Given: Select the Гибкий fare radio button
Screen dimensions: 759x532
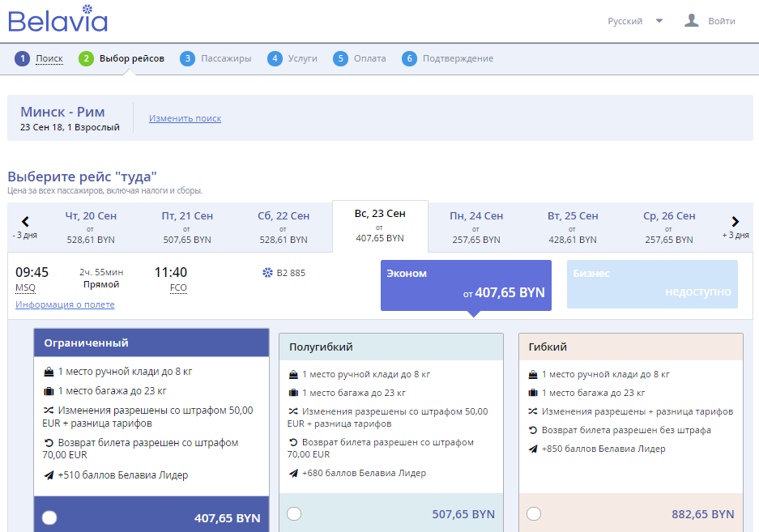Looking at the screenshot, I should pyautogui.click(x=534, y=513).
